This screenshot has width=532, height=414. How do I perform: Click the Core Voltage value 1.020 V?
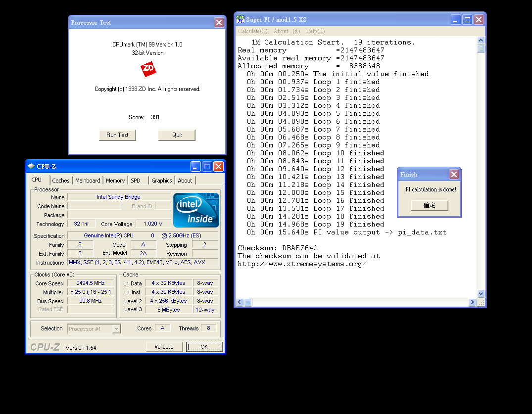point(153,224)
